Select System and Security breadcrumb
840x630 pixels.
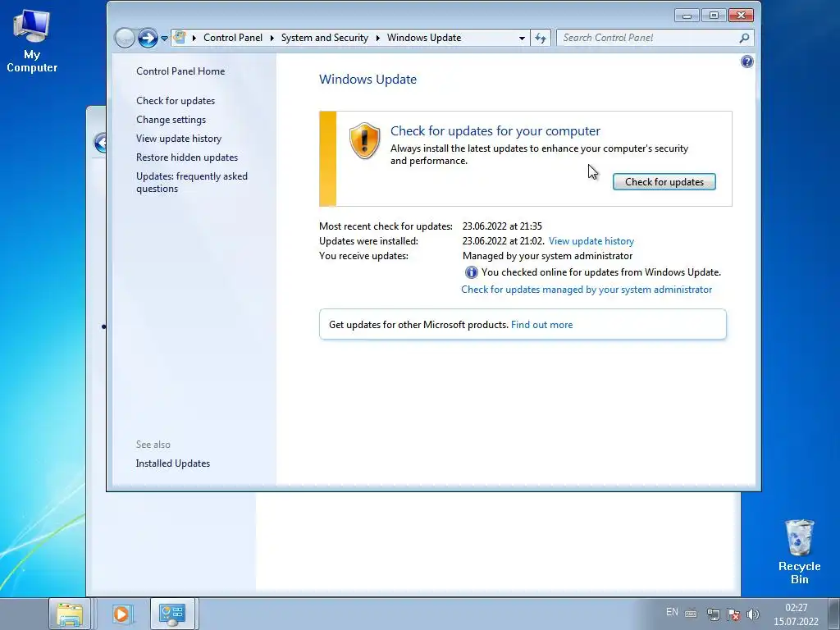(325, 38)
